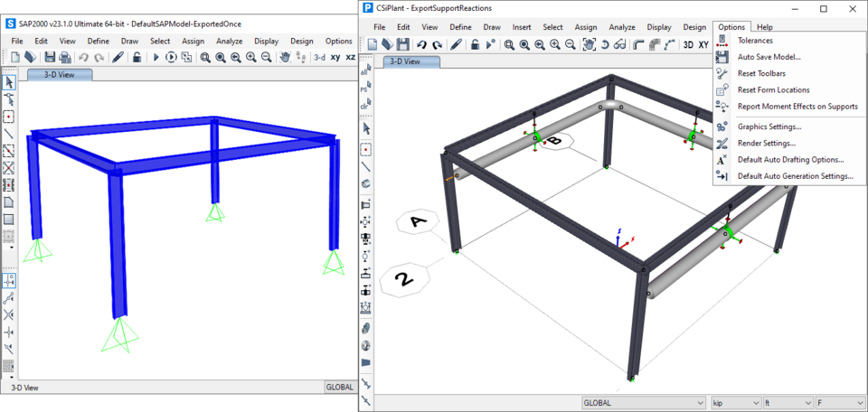Click the glasses icon in CSiPlant toolbar

click(x=620, y=45)
